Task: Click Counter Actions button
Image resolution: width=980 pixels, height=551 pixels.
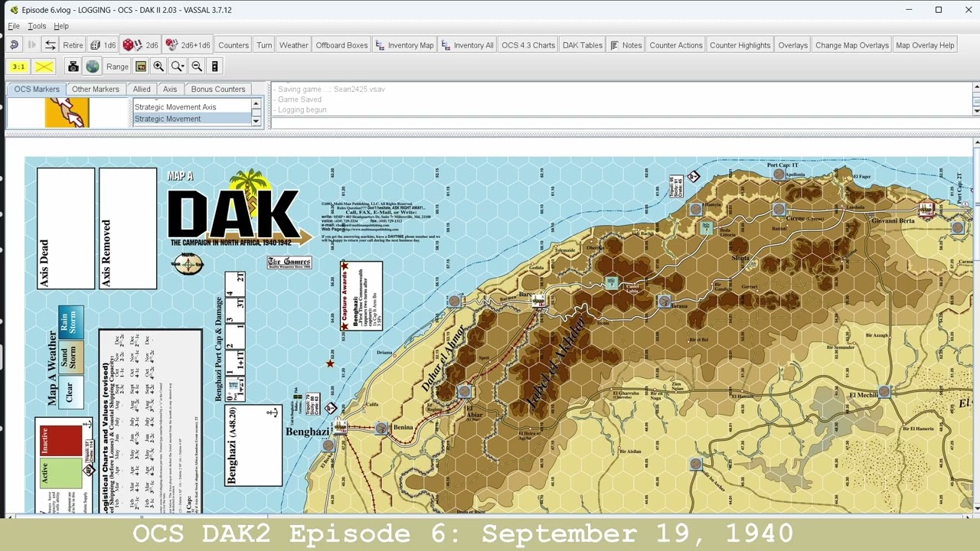Action: click(x=676, y=45)
